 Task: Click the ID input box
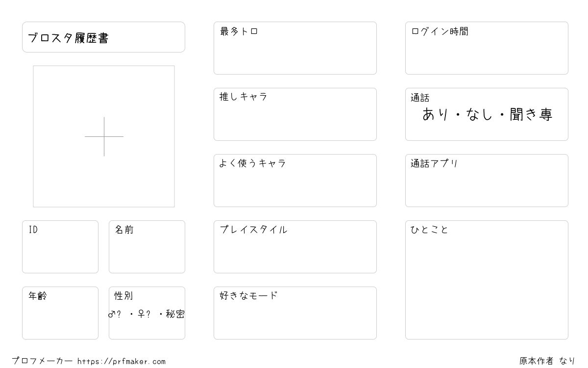(x=60, y=247)
